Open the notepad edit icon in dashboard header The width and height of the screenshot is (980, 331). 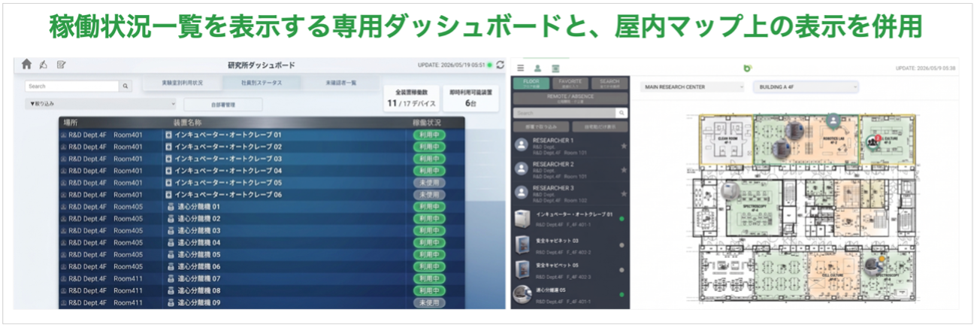62,65
